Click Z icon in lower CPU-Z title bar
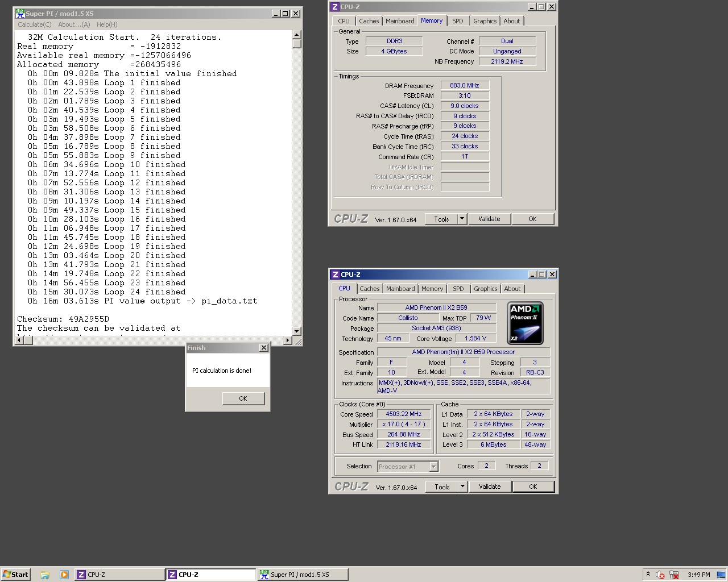The width and height of the screenshot is (728, 582). pos(336,275)
